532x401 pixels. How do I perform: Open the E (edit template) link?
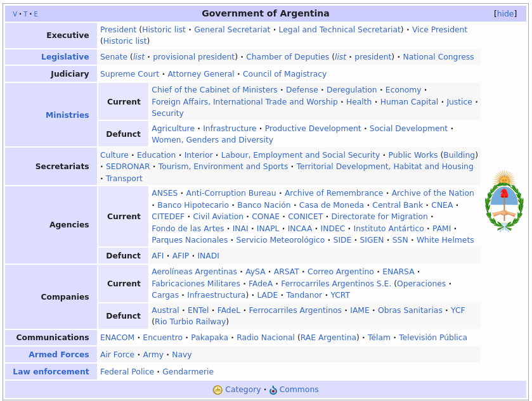tap(36, 14)
